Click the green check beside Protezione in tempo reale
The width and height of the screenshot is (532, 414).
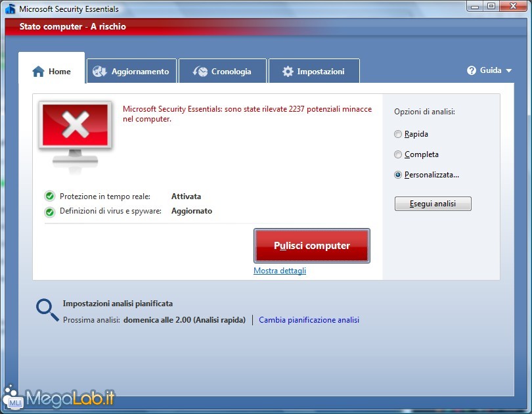pyautogui.click(x=49, y=196)
